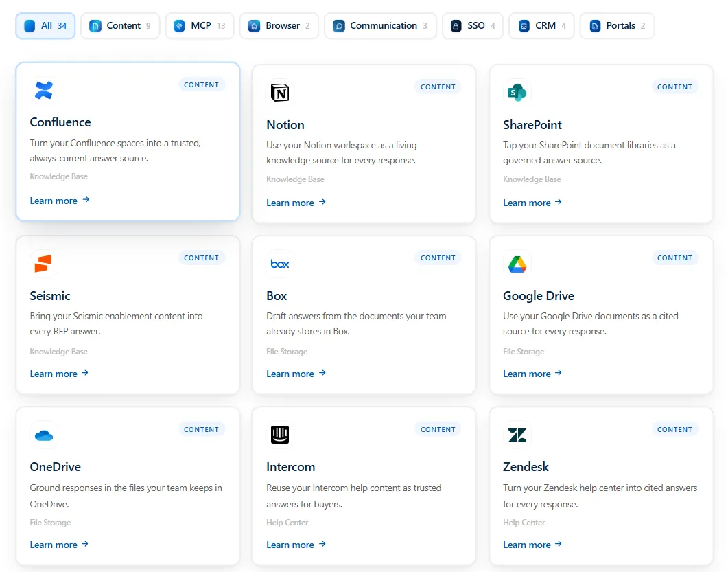This screenshot has height=572, width=728.
Task: Select the All 34 filter tab
Action: [x=45, y=26]
